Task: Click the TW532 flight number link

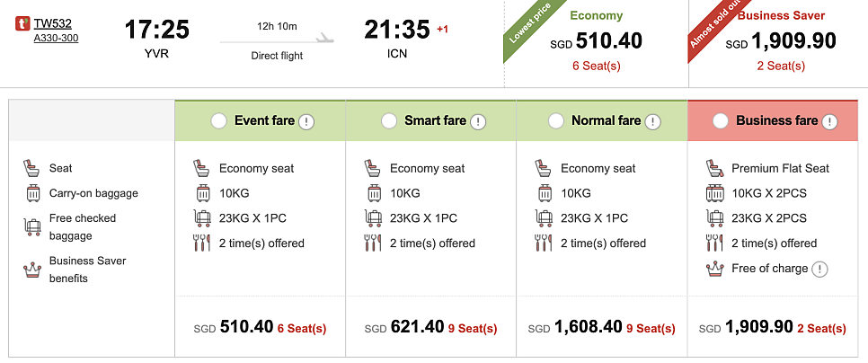Action: pos(52,23)
